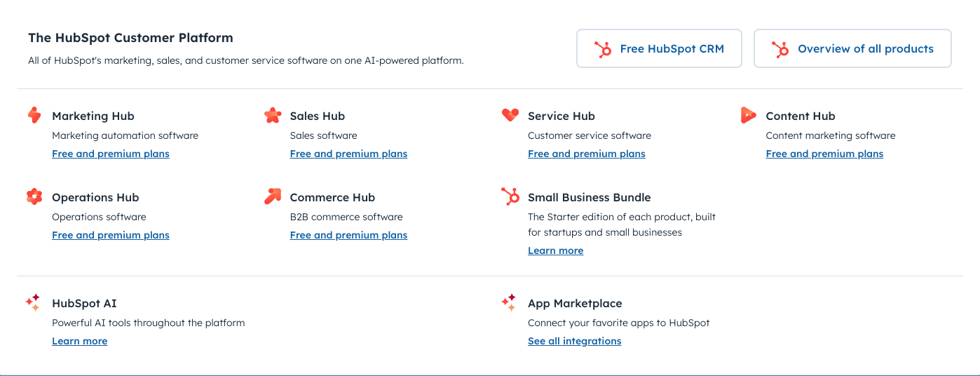
Task: View Commerce Hub free and premium plans
Action: pos(348,235)
